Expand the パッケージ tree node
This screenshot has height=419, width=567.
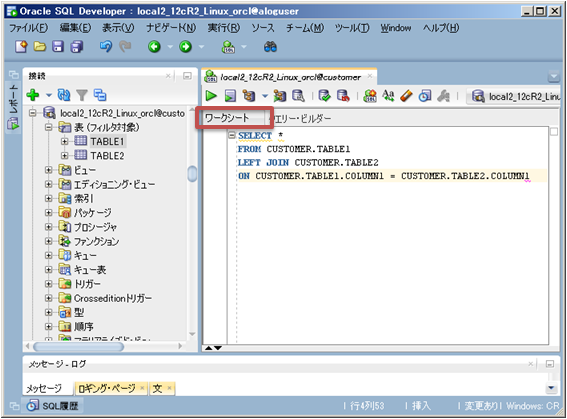coord(48,213)
